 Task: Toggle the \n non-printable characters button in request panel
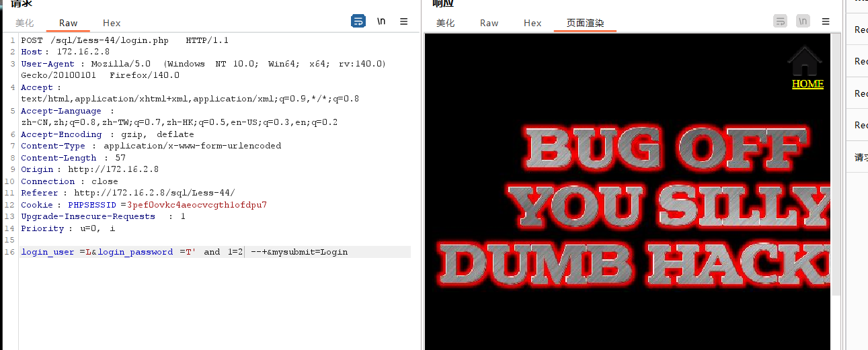tap(381, 21)
